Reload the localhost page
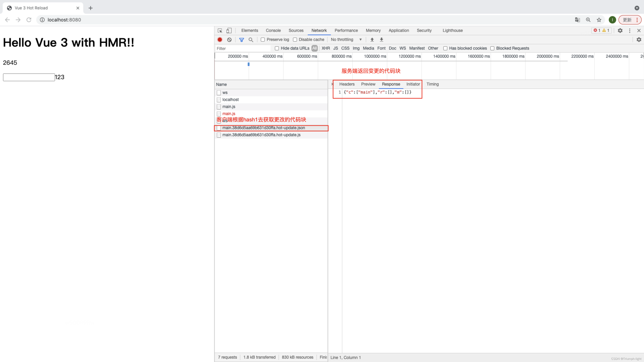 click(x=29, y=20)
